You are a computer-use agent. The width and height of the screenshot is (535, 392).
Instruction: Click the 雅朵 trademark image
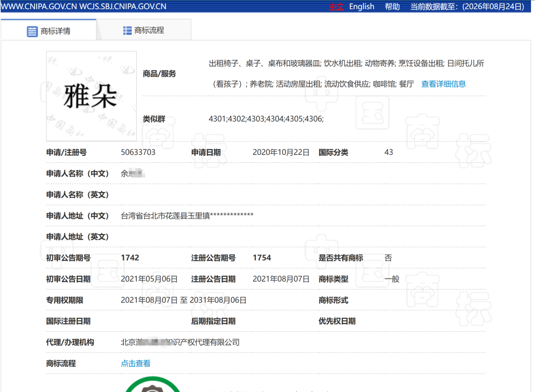92,96
